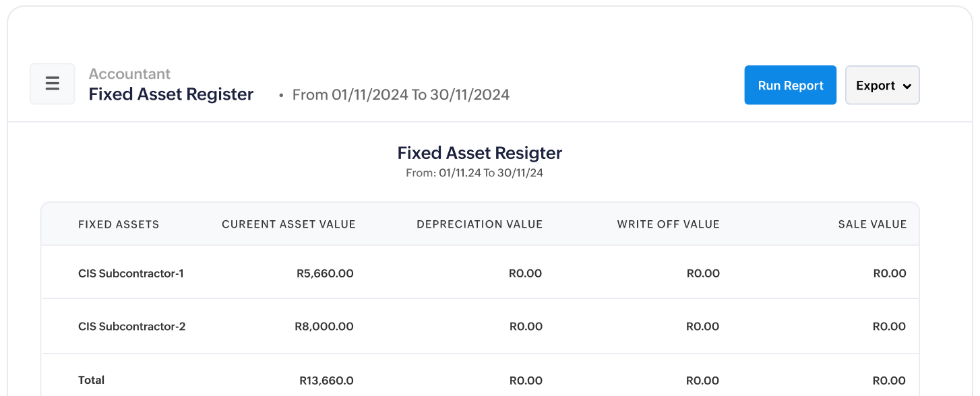This screenshot has height=396, width=980.
Task: Click the report date range in the header
Action: pyautogui.click(x=400, y=95)
